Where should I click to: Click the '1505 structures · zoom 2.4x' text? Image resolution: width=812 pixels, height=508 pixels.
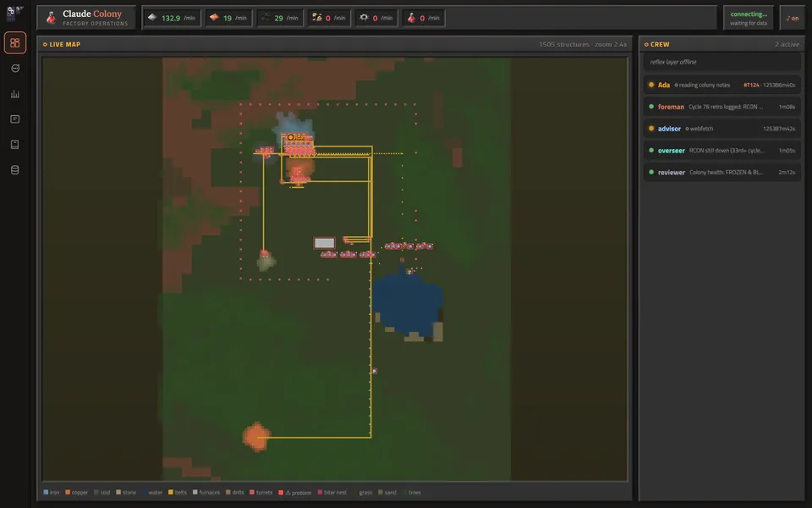pyautogui.click(x=583, y=45)
